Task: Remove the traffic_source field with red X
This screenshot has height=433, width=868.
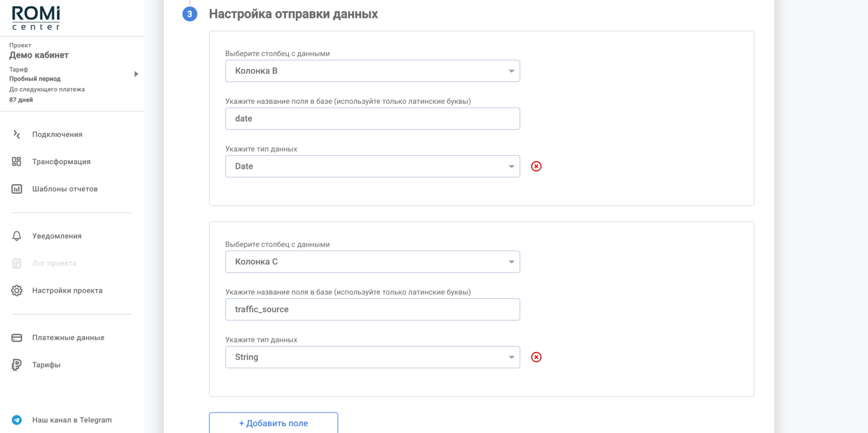Action: [536, 357]
